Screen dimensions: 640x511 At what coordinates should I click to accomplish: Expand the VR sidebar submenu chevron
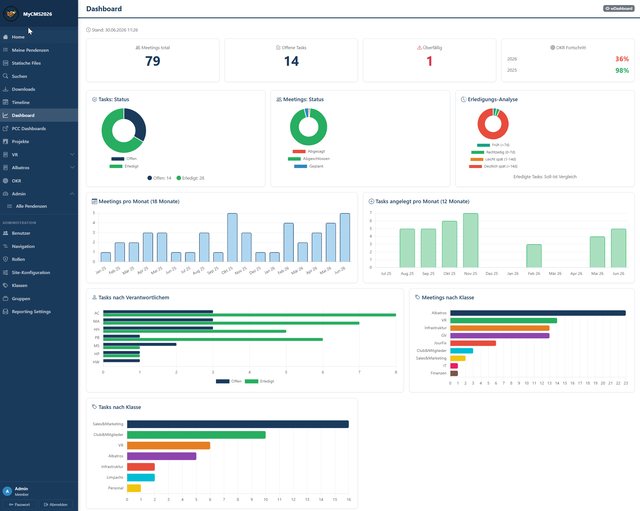click(72, 155)
